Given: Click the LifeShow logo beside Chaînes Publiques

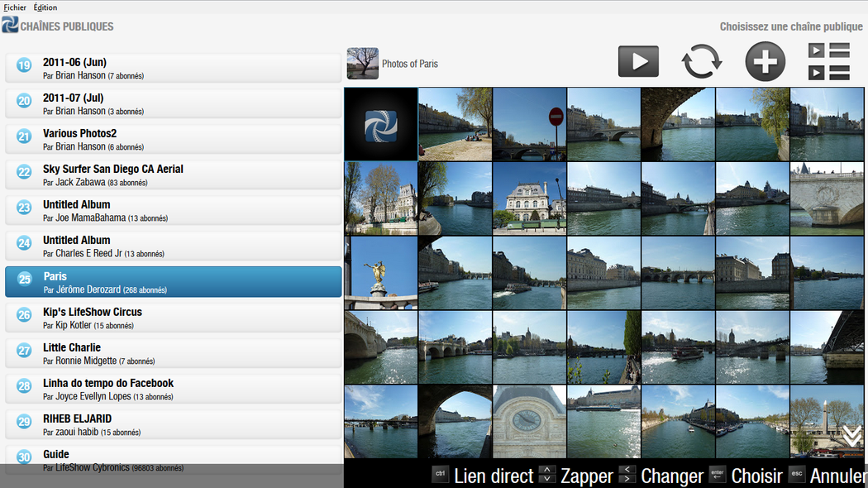Looking at the screenshot, I should pyautogui.click(x=10, y=26).
